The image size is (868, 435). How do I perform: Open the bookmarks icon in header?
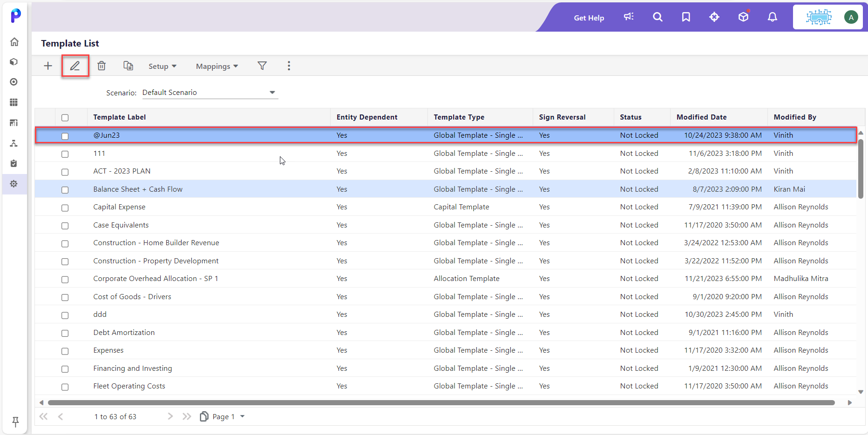[686, 17]
